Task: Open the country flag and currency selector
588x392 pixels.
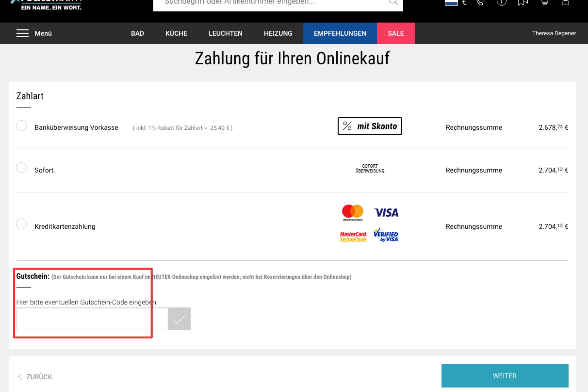Action: point(455,2)
